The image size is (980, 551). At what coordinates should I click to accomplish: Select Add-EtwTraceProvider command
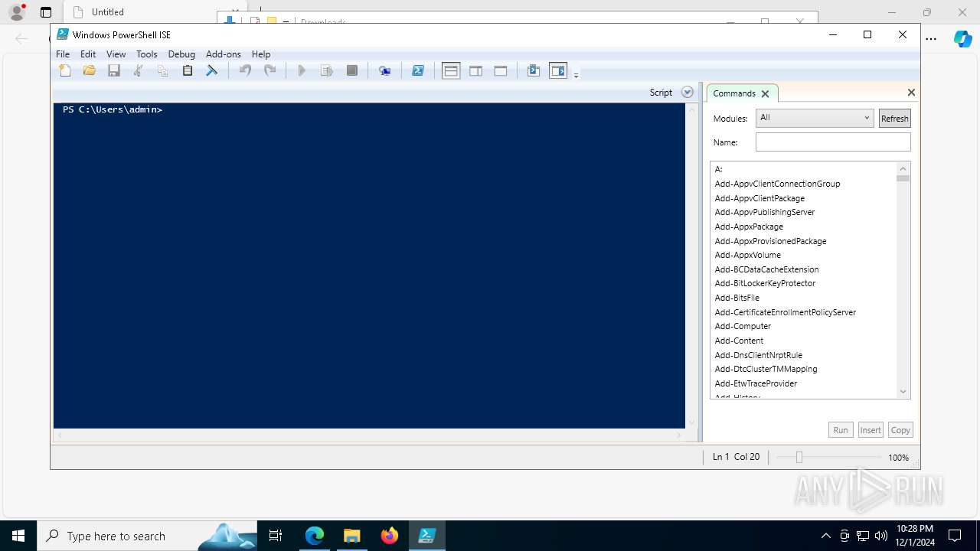[756, 383]
